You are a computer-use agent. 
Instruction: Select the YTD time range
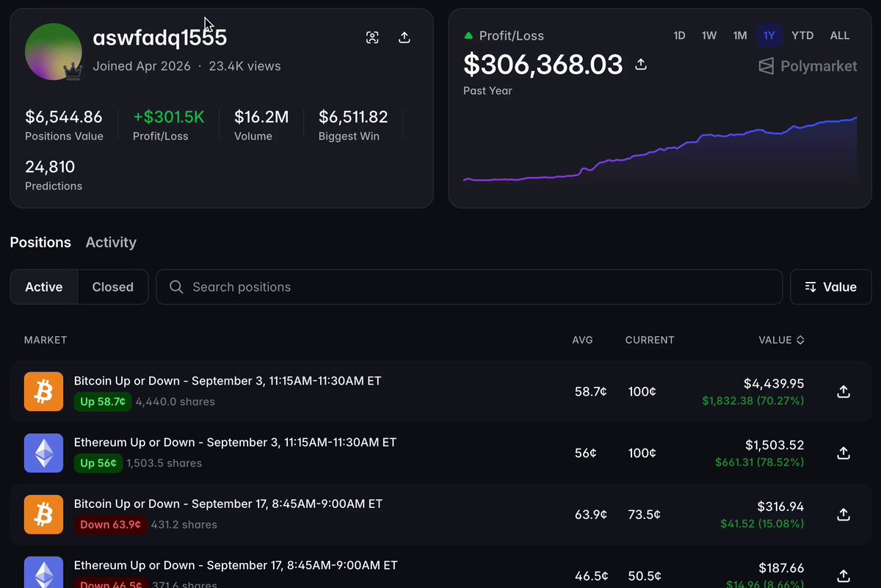tap(802, 35)
